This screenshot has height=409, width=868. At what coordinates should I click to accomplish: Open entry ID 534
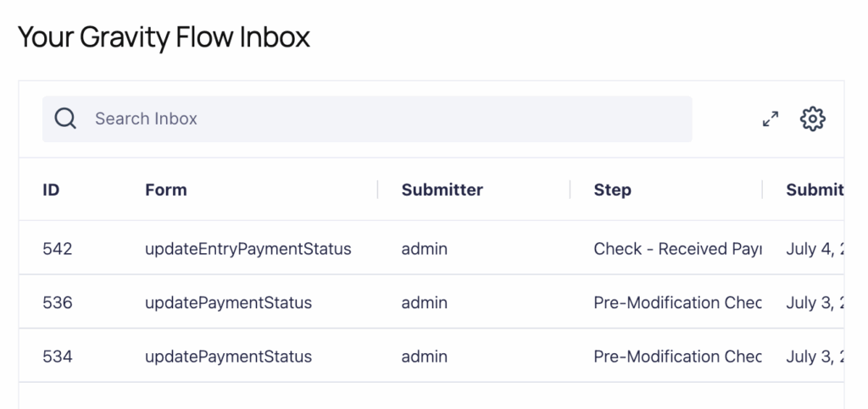point(58,356)
